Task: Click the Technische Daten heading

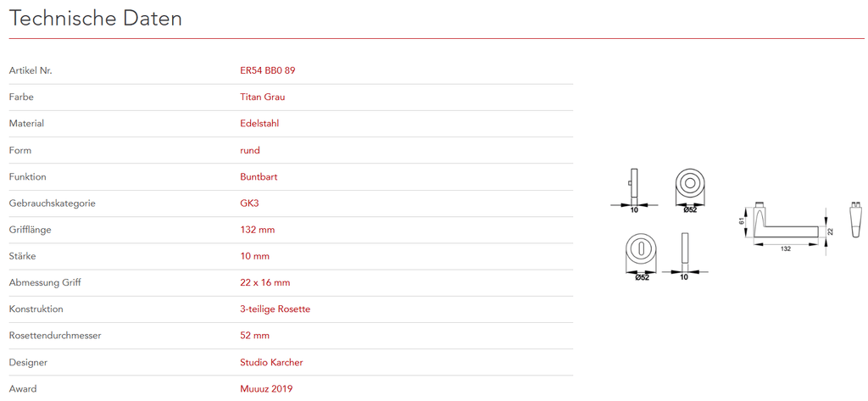Action: (96, 19)
